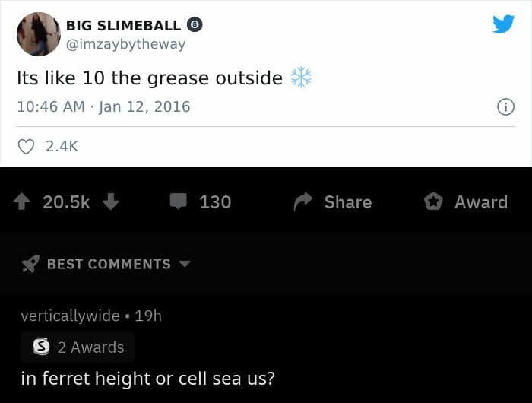The image size is (532, 403).
Task: Click the 130 comments count
Action: click(x=215, y=202)
